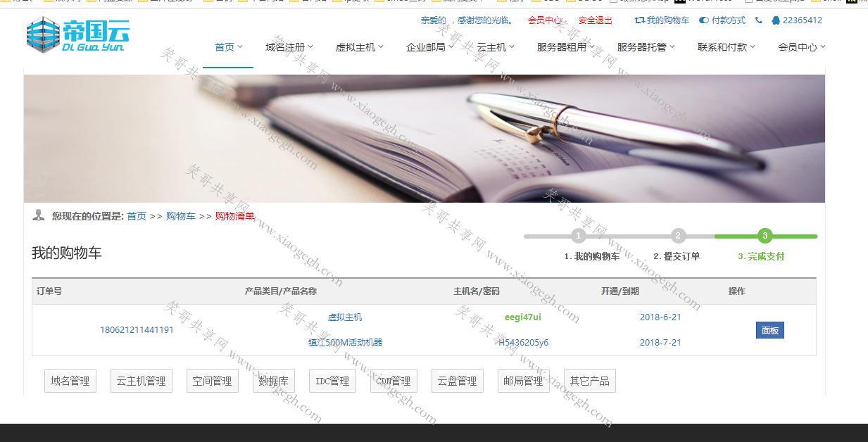Open the 云主机管理 tab

[x=141, y=381]
